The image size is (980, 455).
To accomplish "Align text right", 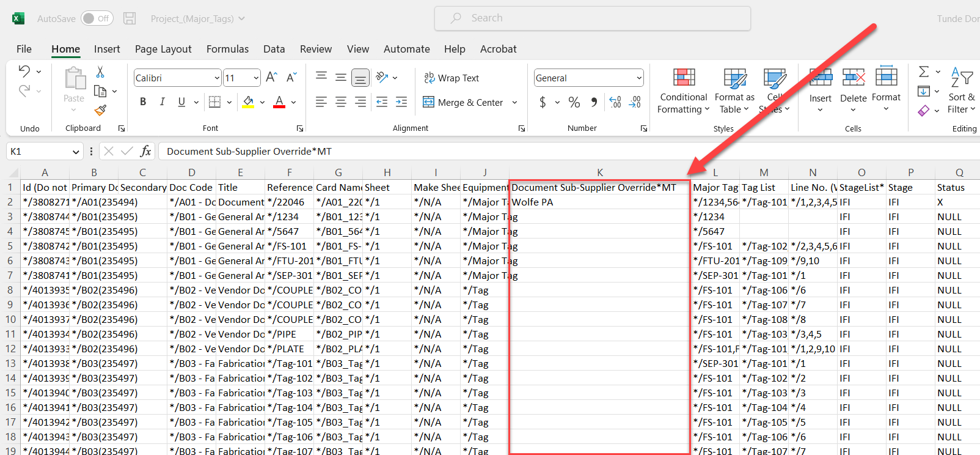I will click(x=360, y=102).
